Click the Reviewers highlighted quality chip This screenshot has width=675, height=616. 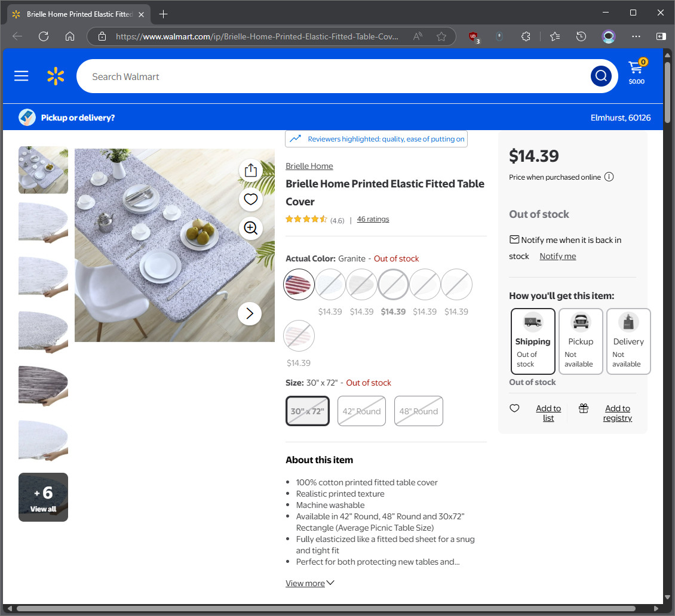click(376, 139)
